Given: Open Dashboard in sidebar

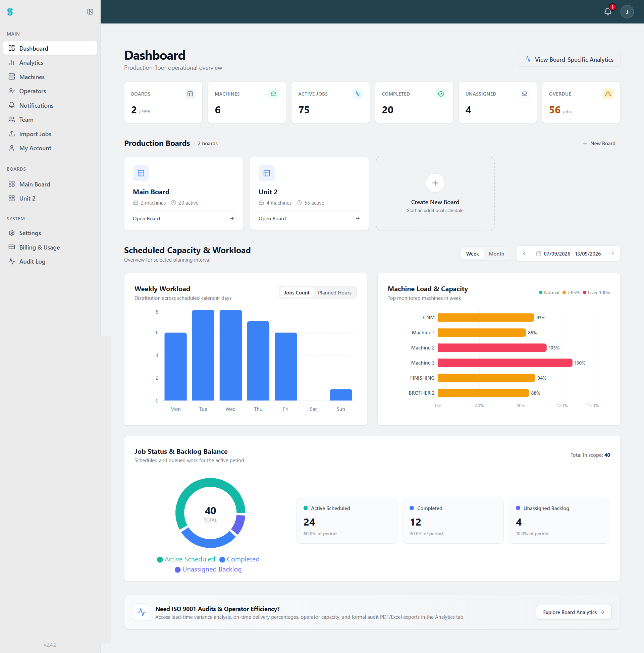Looking at the screenshot, I should pos(50,48).
